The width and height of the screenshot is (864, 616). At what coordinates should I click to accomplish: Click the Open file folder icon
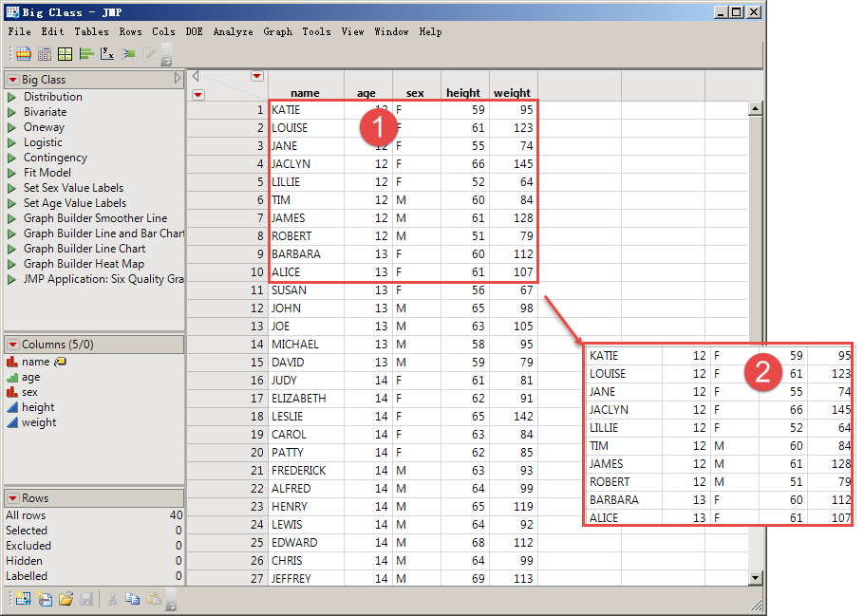point(66,599)
